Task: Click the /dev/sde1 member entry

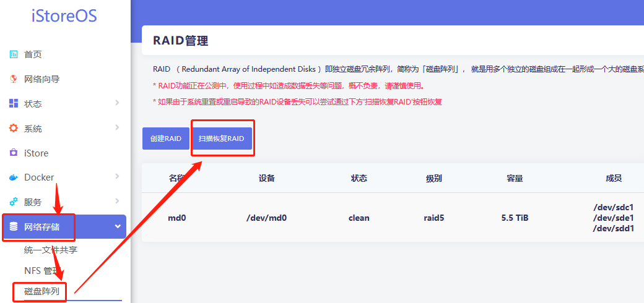Action: [614, 218]
